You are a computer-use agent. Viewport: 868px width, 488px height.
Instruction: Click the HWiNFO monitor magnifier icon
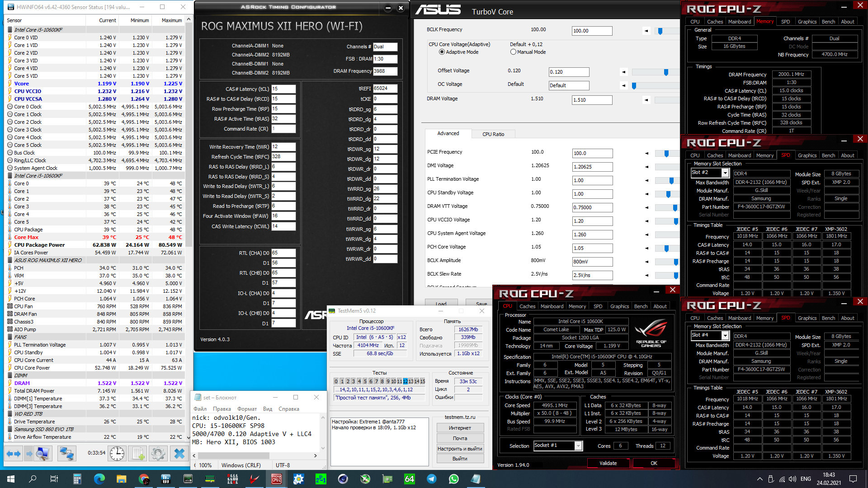click(x=43, y=453)
